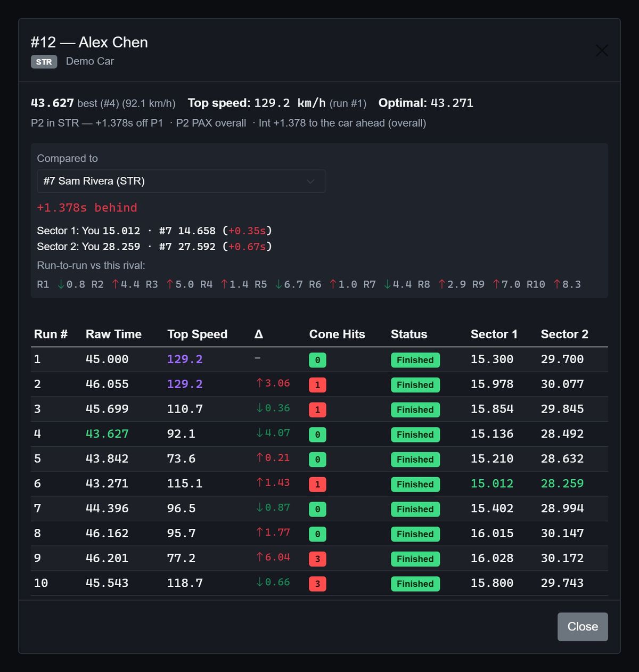Click the Finished status badge in run 1
Viewport: 639px width, 672px height.
[415, 360]
